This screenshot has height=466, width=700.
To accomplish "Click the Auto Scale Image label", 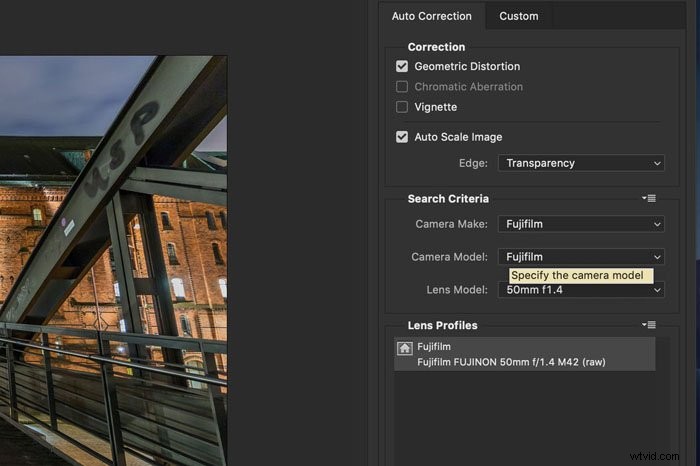I will pos(458,137).
